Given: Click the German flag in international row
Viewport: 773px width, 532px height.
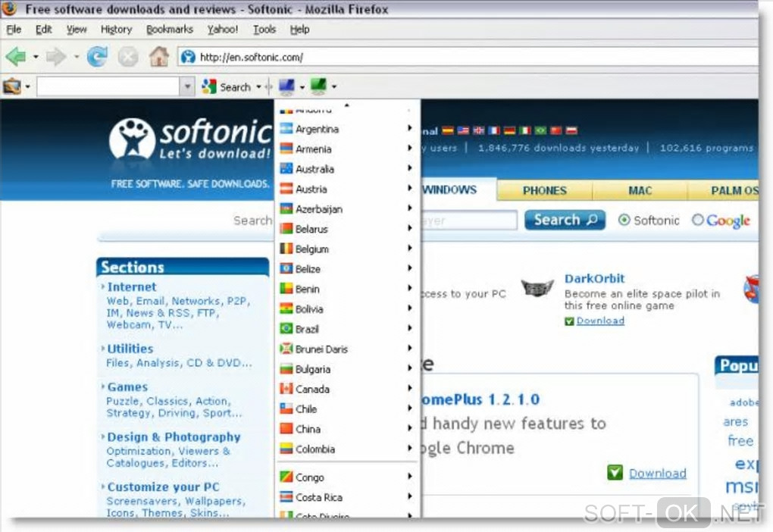Looking at the screenshot, I should 510,130.
